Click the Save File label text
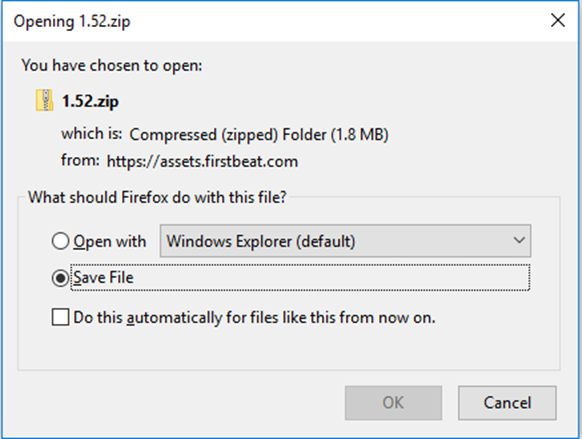This screenshot has height=439, width=582. [x=103, y=278]
